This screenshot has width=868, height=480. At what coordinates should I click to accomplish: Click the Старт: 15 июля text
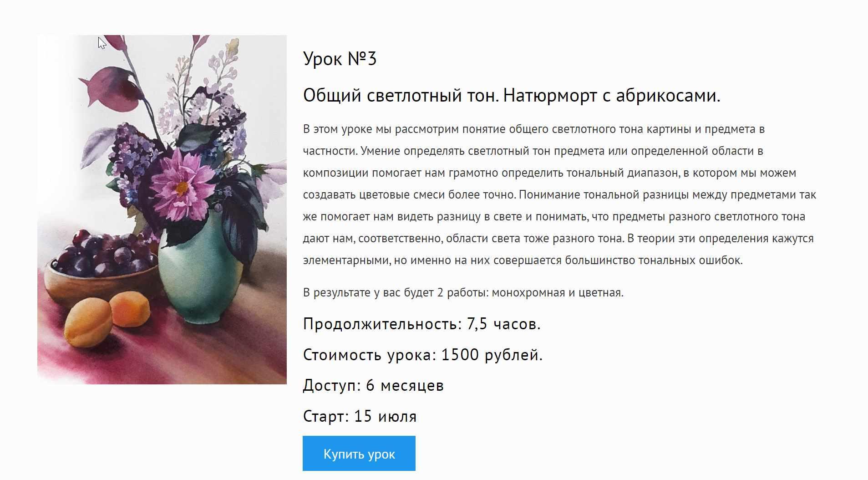pyautogui.click(x=360, y=416)
